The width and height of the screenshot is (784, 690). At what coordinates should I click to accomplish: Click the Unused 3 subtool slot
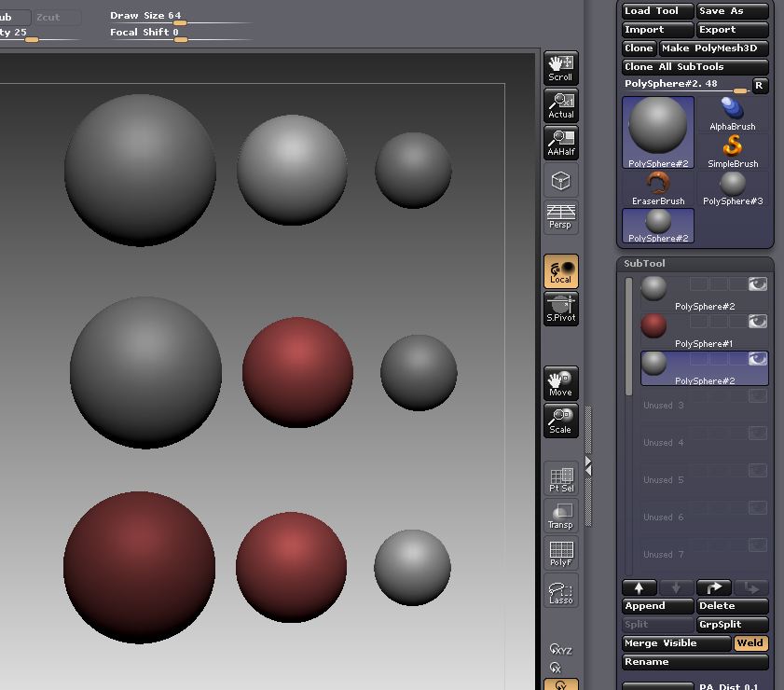click(x=704, y=406)
